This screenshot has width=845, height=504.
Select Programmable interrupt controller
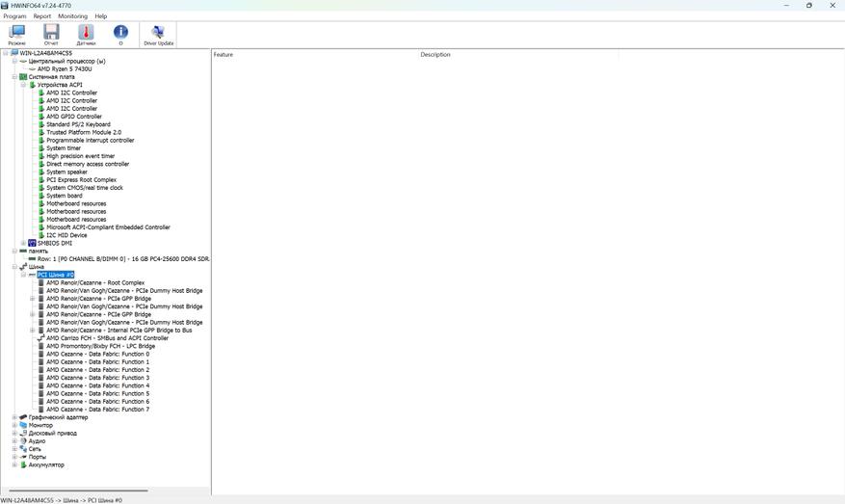click(90, 140)
